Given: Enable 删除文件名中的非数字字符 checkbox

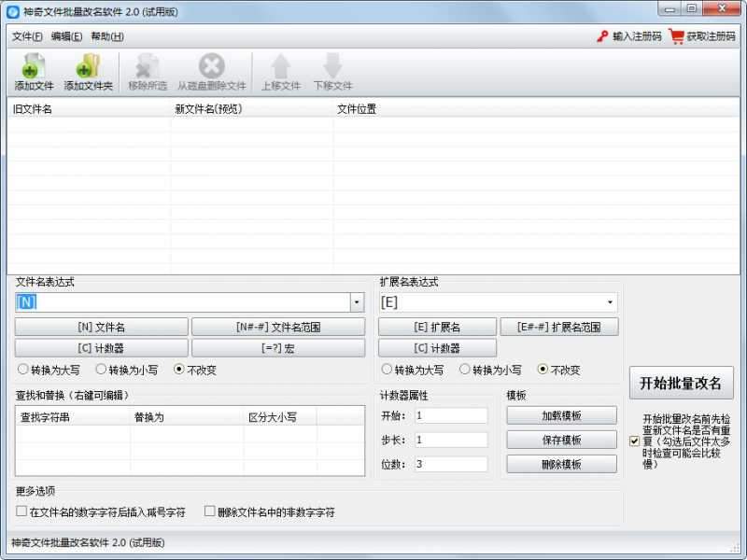Looking at the screenshot, I should [x=210, y=511].
